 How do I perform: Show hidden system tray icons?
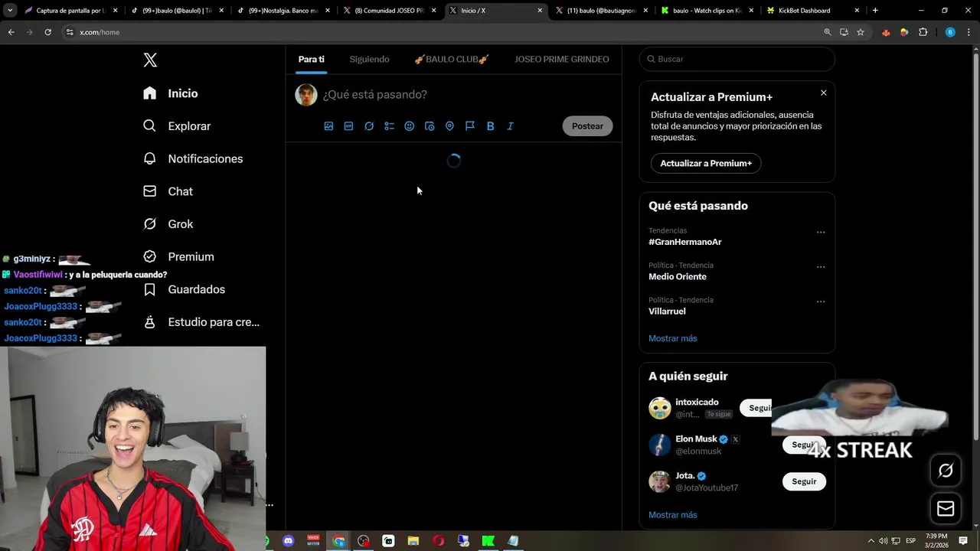[x=871, y=541]
